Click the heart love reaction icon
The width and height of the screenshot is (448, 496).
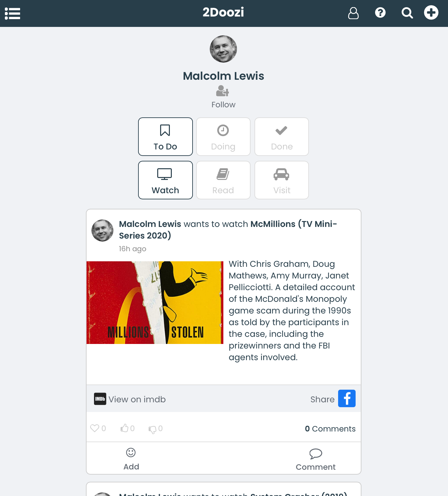point(95,428)
